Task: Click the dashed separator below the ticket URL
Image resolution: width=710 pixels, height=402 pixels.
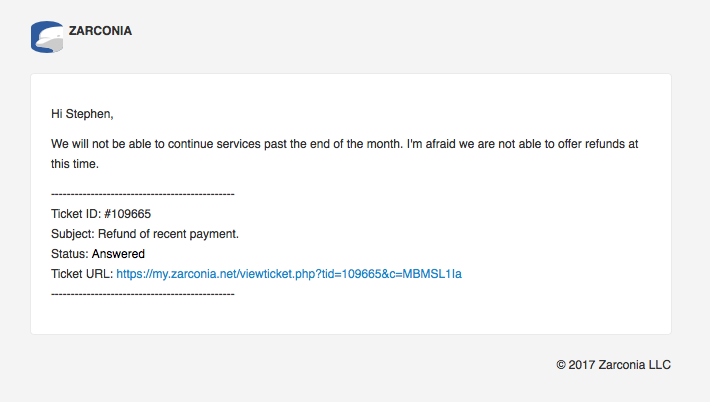Action: [x=142, y=294]
